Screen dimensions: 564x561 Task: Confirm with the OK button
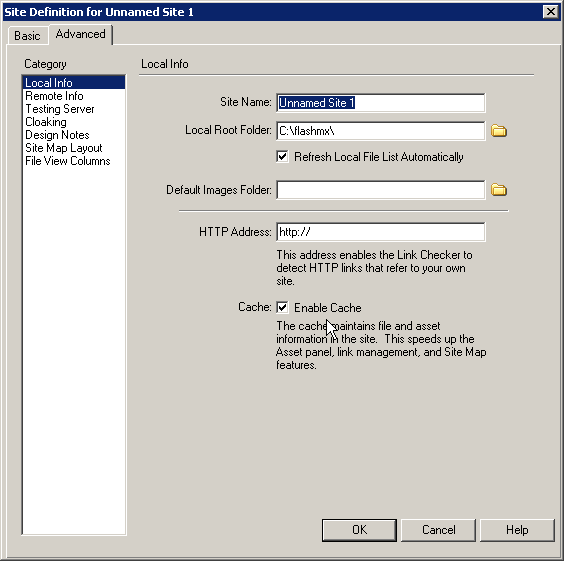coord(359,530)
